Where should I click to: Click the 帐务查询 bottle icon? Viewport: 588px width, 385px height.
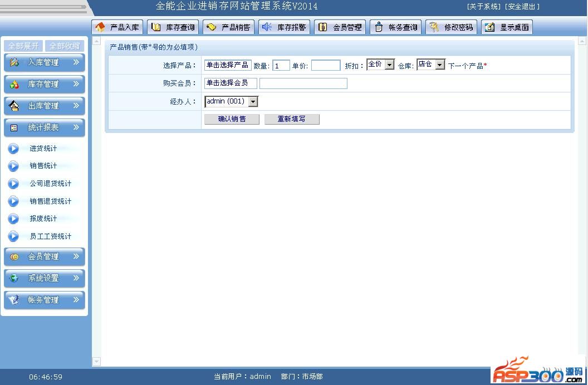379,27
